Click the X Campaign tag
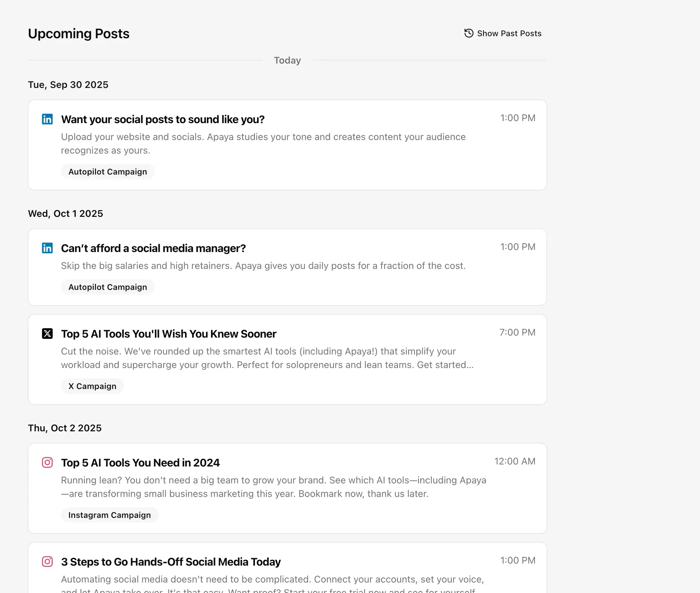The width and height of the screenshot is (700, 593). 92,386
